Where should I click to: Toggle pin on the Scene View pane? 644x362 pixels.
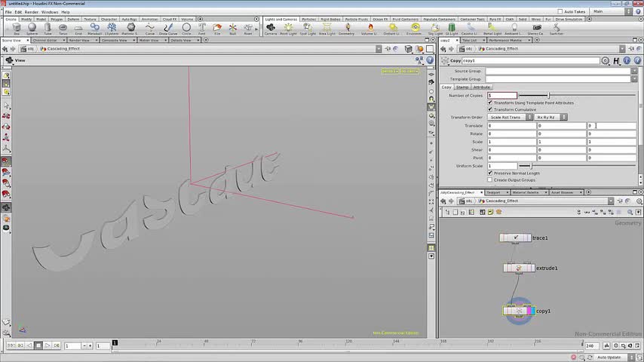click(388, 48)
